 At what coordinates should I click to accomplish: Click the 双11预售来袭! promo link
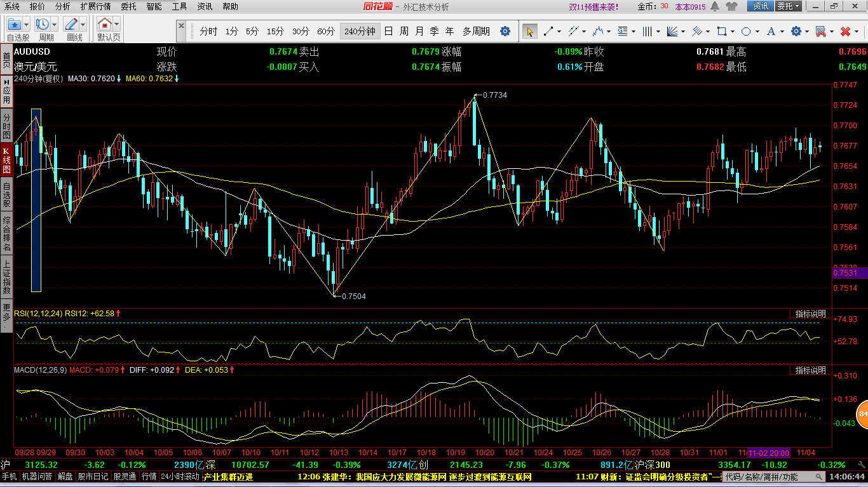593,6
